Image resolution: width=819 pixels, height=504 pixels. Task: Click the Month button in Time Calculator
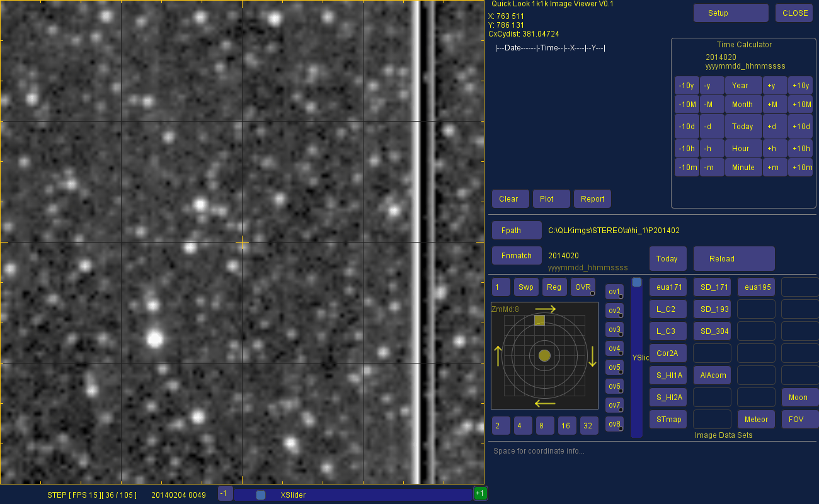coord(743,105)
